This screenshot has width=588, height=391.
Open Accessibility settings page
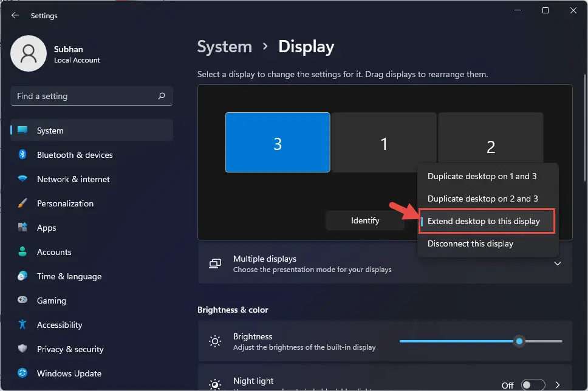[92, 325]
